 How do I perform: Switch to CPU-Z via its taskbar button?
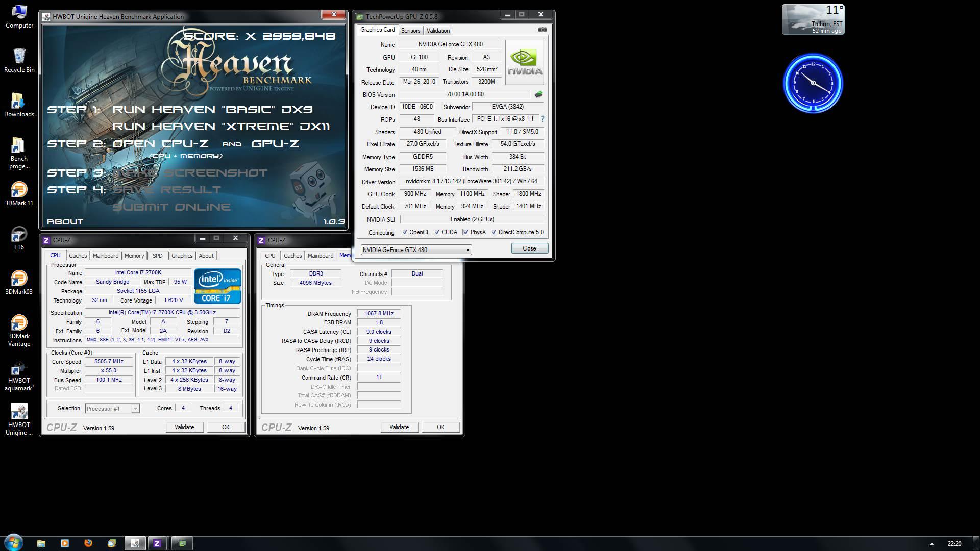point(157,543)
